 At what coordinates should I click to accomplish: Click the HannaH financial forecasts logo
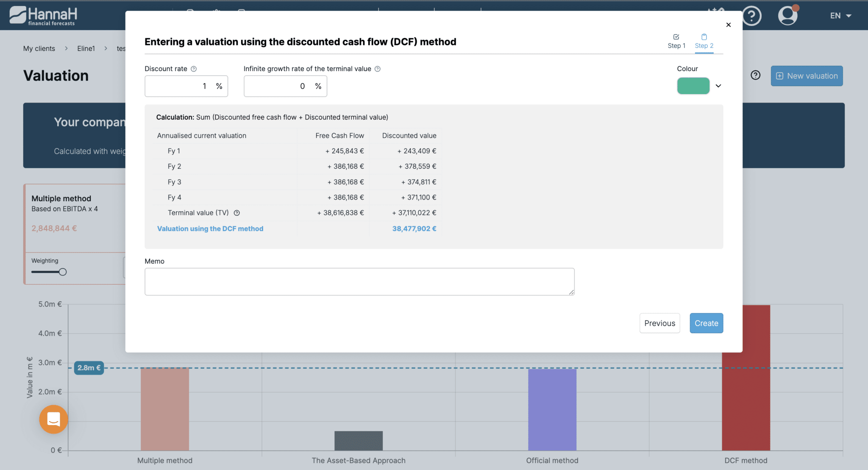43,16
